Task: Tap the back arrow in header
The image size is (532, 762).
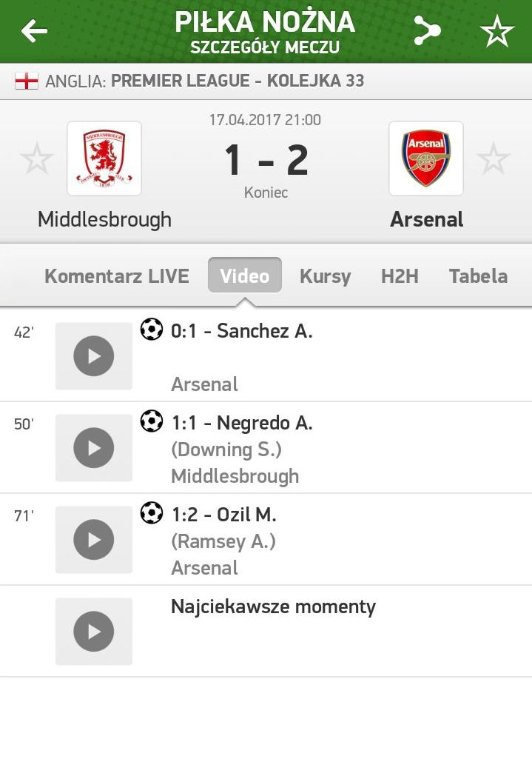Action: click(34, 31)
